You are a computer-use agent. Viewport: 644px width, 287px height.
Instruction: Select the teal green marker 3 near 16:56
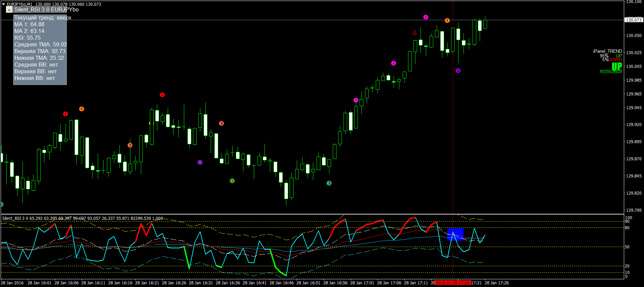[x=329, y=183]
